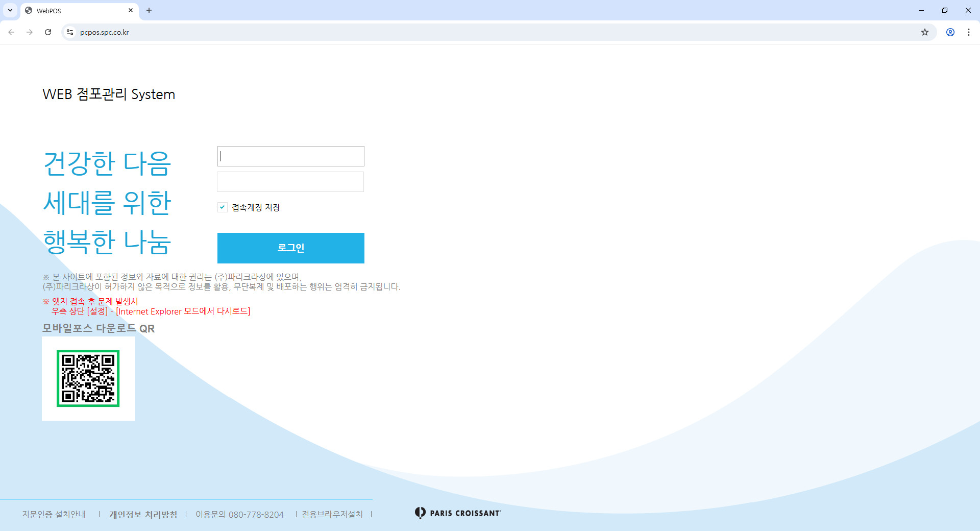
Task: Click the 이용문의 080-778-8204 text
Action: pyautogui.click(x=239, y=514)
